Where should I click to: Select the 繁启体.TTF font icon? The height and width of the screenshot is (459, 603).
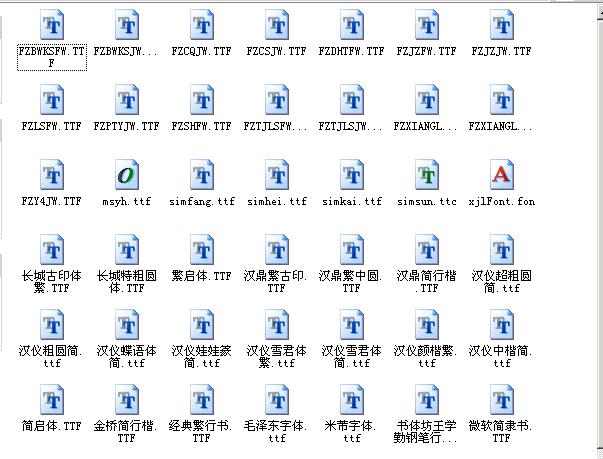pos(202,250)
